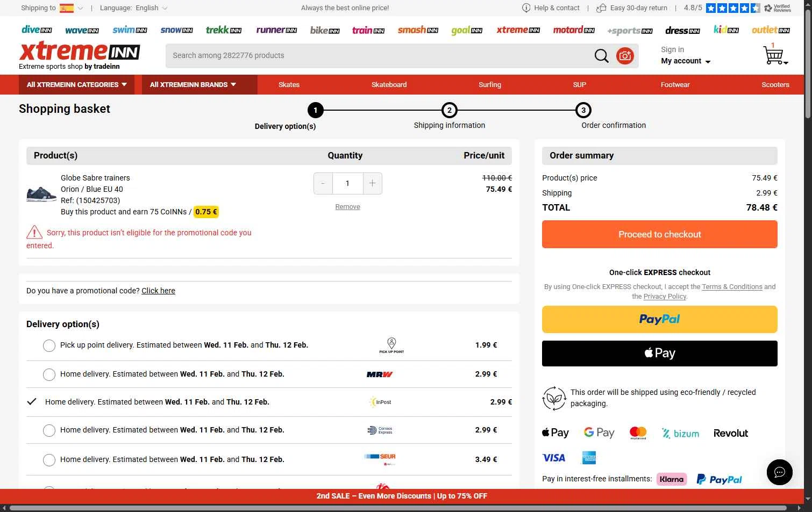This screenshot has width=812, height=512.
Task: Click the quantity input field
Action: pos(348,184)
